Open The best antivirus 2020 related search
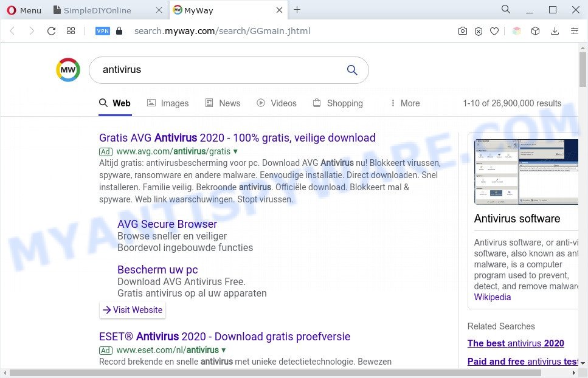Image resolution: width=588 pixels, height=378 pixels. (516, 343)
